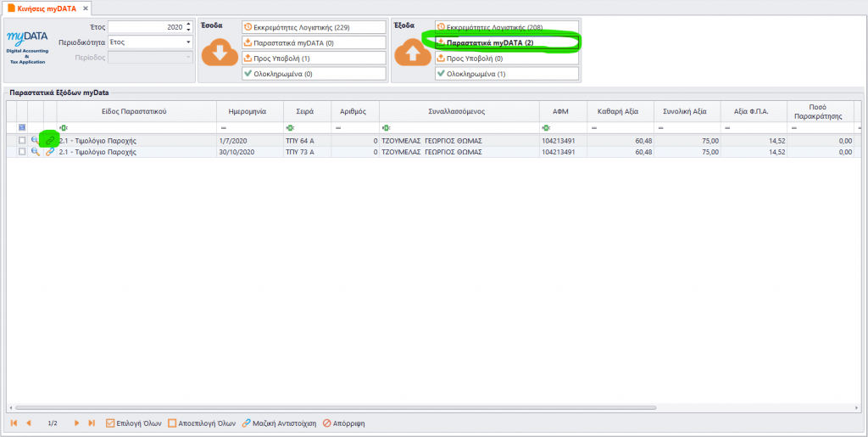Sort by the Ημερομηνία column header

pyautogui.click(x=250, y=111)
